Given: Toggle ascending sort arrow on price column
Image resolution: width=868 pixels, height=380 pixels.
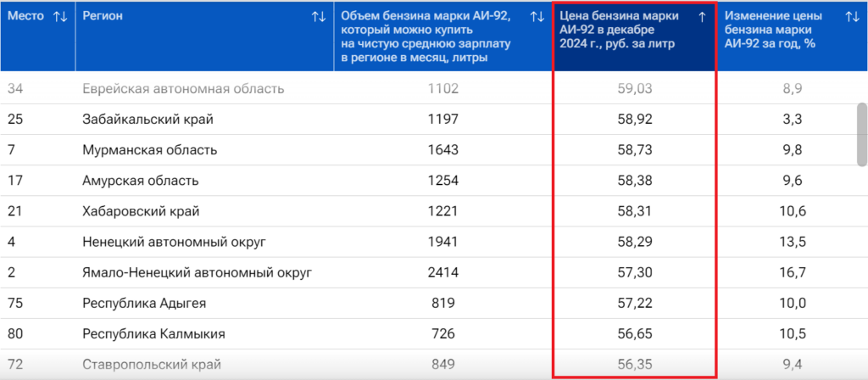Looking at the screenshot, I should pyautogui.click(x=702, y=17).
